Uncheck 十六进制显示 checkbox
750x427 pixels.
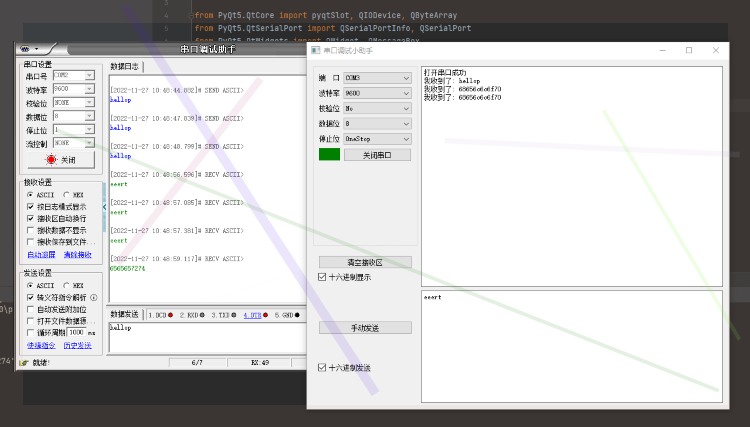[322, 277]
